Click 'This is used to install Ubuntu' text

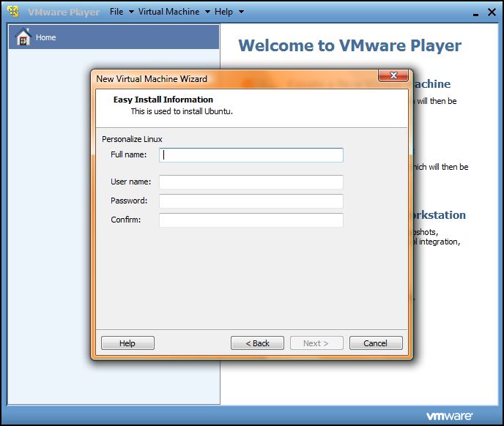pyautogui.click(x=182, y=111)
